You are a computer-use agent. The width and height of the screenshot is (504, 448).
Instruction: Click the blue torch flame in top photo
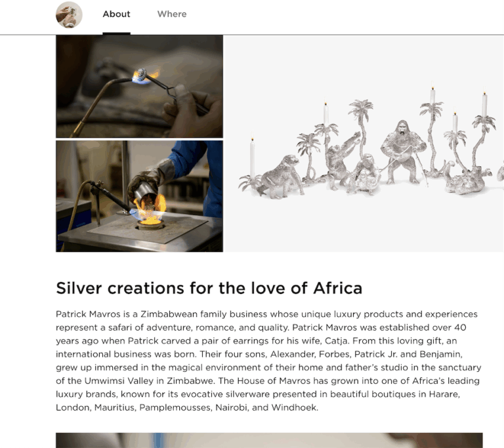141,75
